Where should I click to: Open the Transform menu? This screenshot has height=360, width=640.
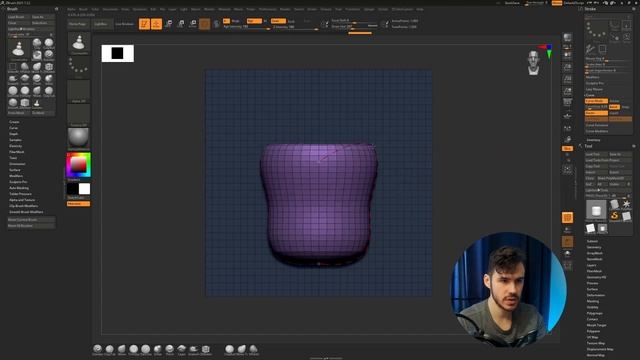[x=353, y=9]
